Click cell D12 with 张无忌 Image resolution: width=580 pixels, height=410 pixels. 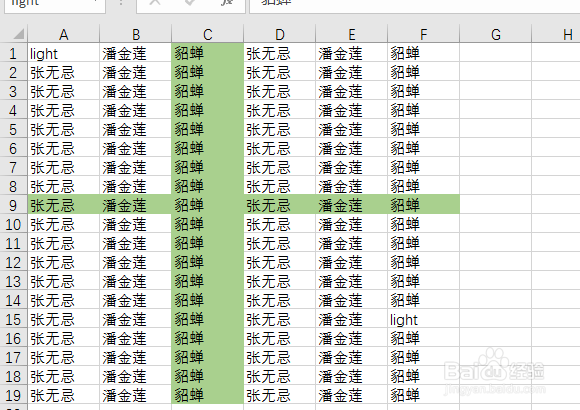(x=280, y=262)
